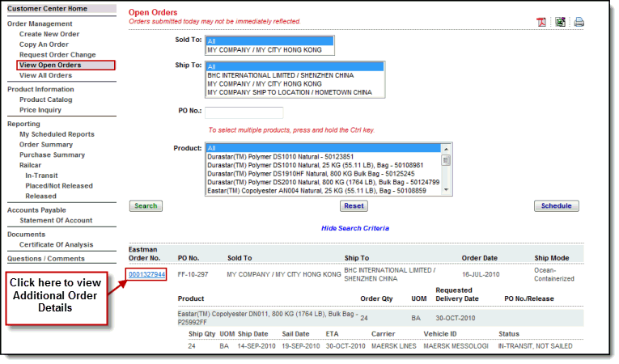
Task: Select All in Sold To list
Action: (x=269, y=41)
